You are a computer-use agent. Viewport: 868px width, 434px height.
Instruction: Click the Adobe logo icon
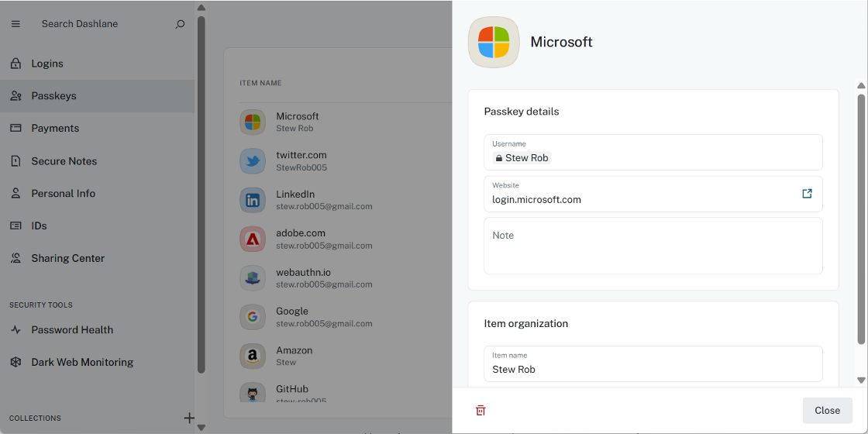tap(253, 239)
